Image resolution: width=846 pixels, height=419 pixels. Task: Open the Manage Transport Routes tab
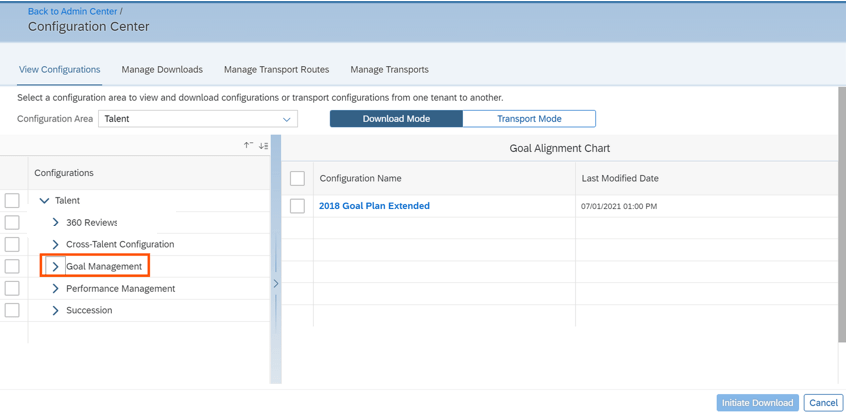pos(276,70)
